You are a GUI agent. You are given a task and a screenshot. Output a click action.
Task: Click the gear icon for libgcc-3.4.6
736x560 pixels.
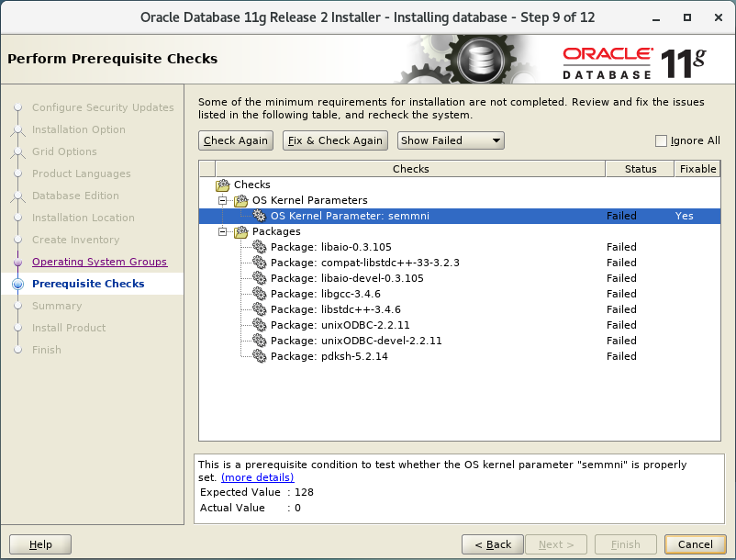(259, 294)
